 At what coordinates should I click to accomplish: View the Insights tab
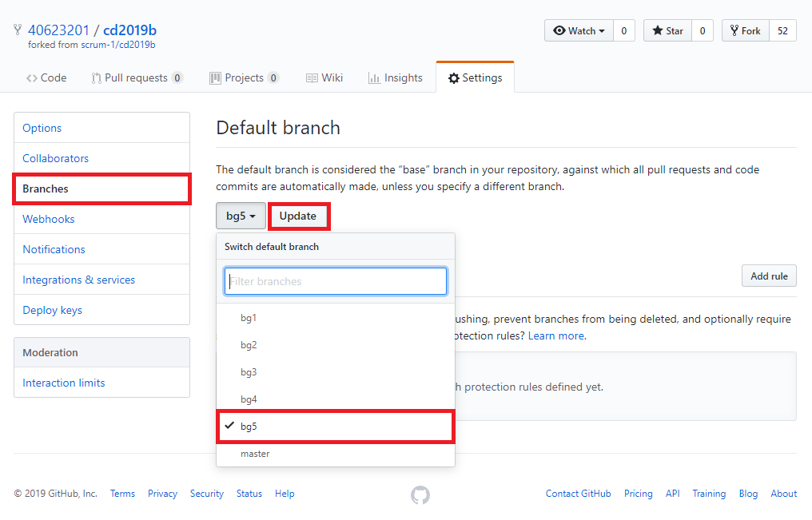[x=396, y=77]
